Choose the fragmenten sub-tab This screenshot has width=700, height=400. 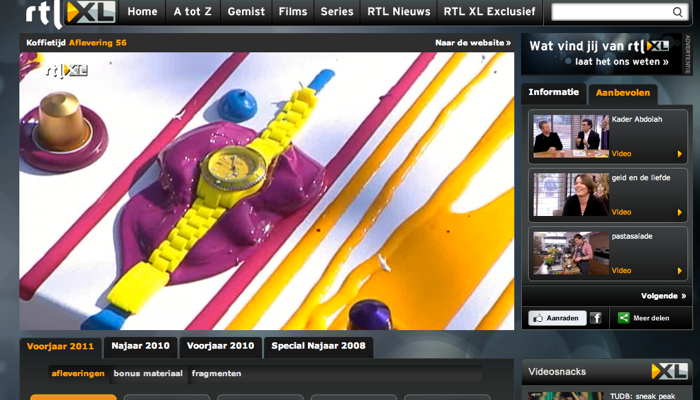point(217,374)
